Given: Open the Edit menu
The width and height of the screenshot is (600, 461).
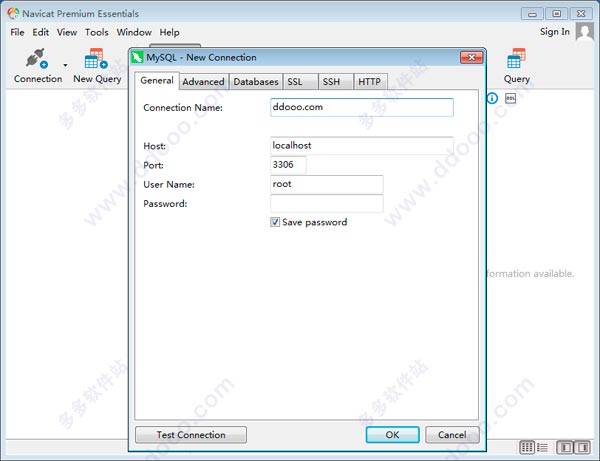Looking at the screenshot, I should pos(41,32).
